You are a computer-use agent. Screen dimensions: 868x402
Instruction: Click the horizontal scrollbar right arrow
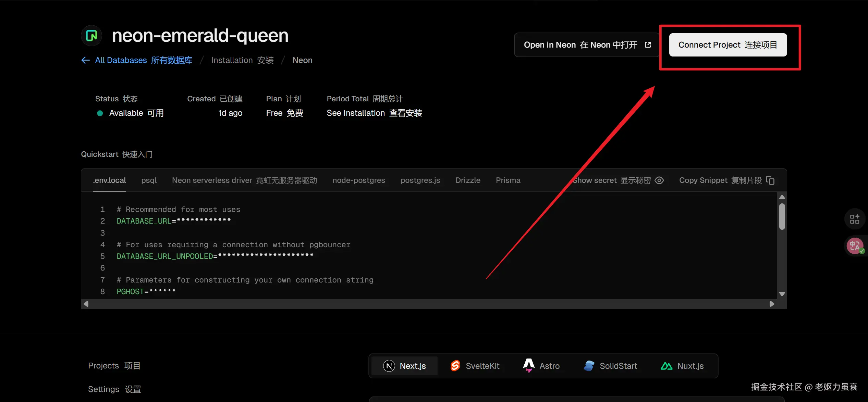[x=772, y=304]
